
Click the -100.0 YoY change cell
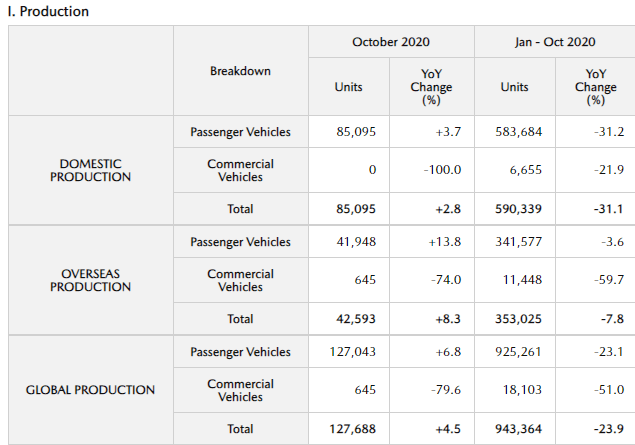[442, 170]
